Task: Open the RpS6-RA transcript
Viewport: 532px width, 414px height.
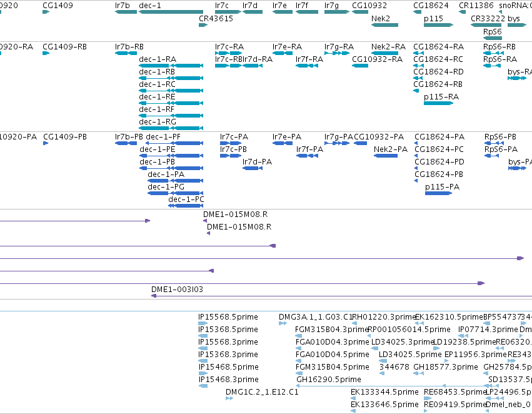Action: point(491,66)
